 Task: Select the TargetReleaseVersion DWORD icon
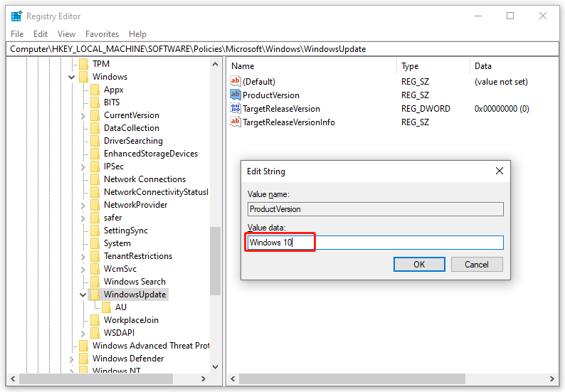[236, 108]
